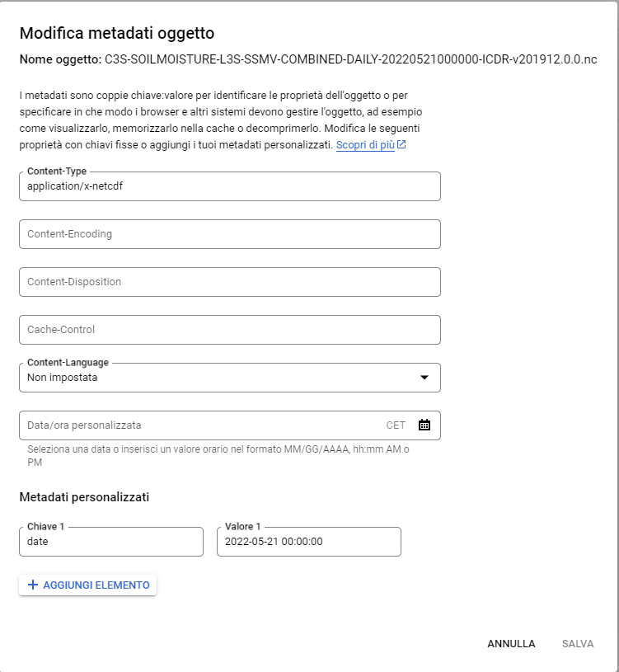Focus the Content-Type field with application/x-netcdf
This screenshot has width=619, height=672.
click(229, 186)
